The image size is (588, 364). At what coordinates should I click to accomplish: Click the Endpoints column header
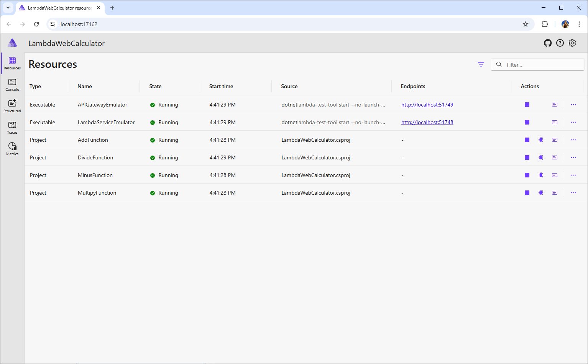pos(413,86)
